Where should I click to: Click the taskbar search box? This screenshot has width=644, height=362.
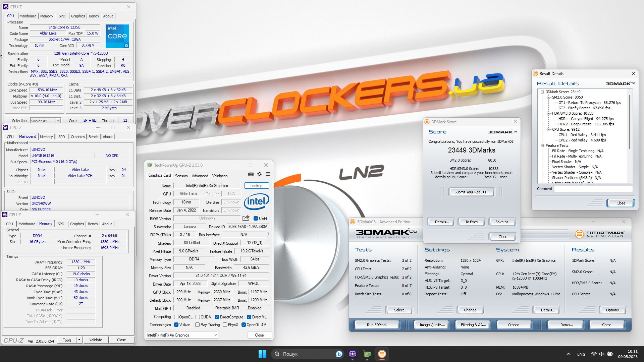click(308, 354)
